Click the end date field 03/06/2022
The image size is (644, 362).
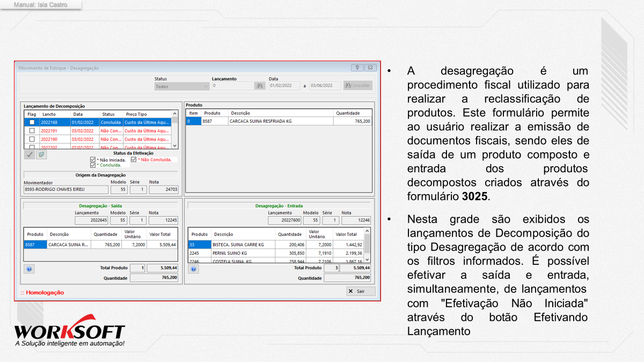325,86
